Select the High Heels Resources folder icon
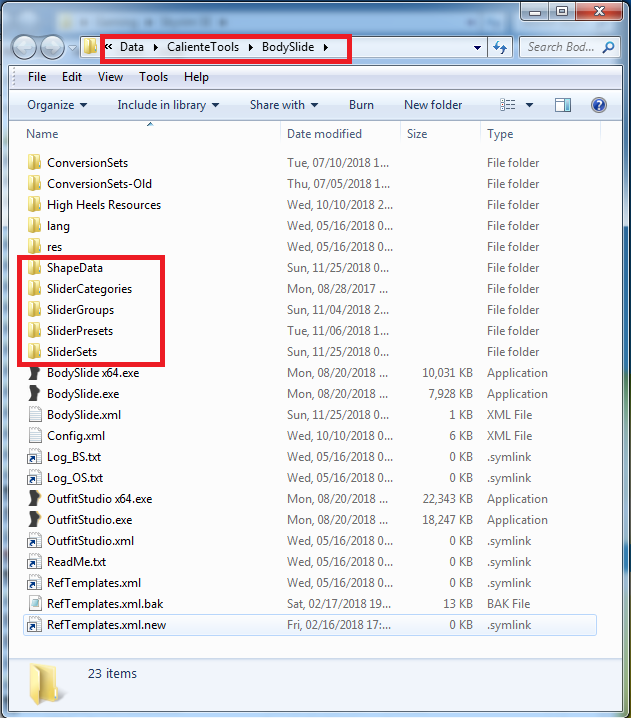 point(34,205)
